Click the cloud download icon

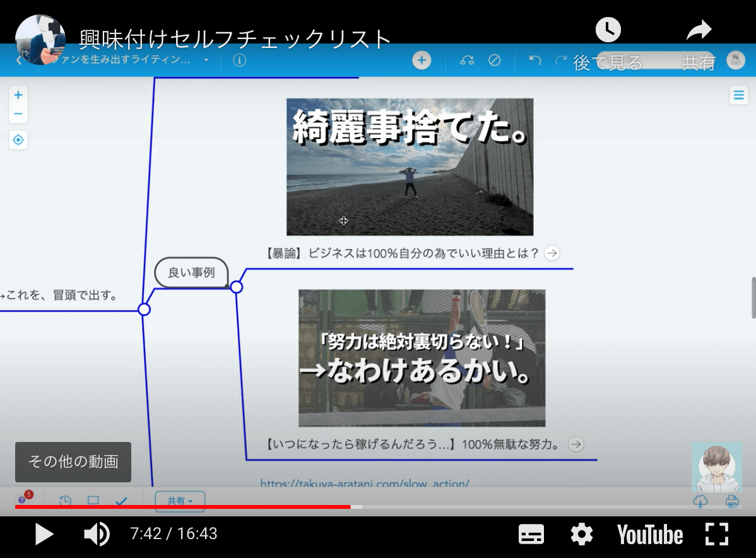700,501
